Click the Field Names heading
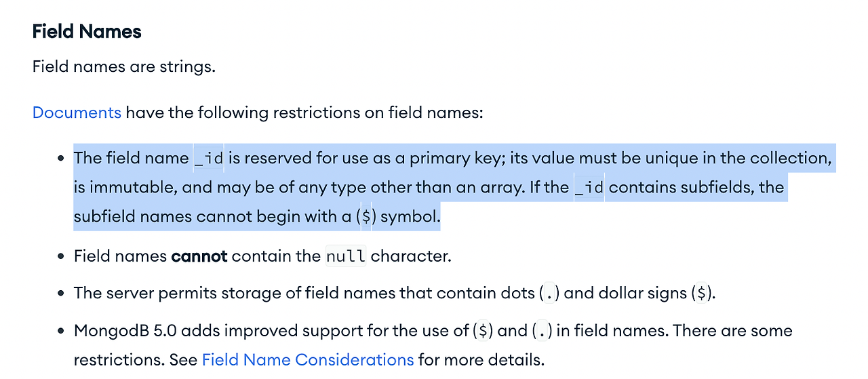The image size is (868, 379). point(87,32)
